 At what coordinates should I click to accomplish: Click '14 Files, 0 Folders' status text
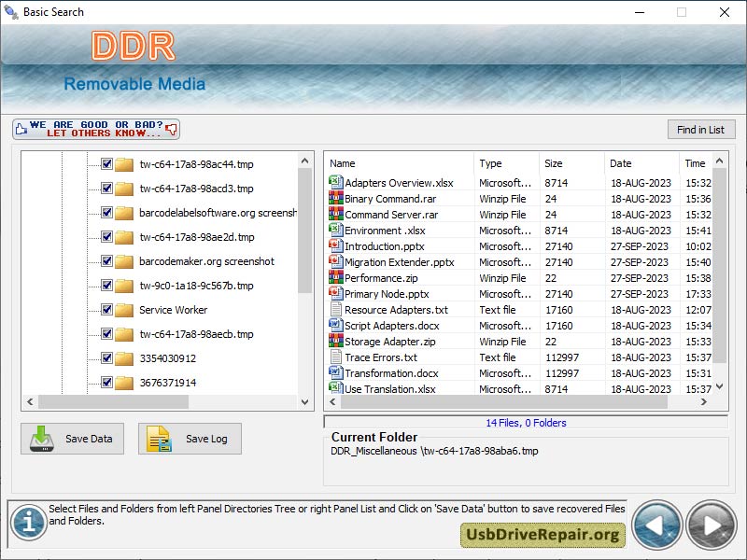pyautogui.click(x=526, y=423)
